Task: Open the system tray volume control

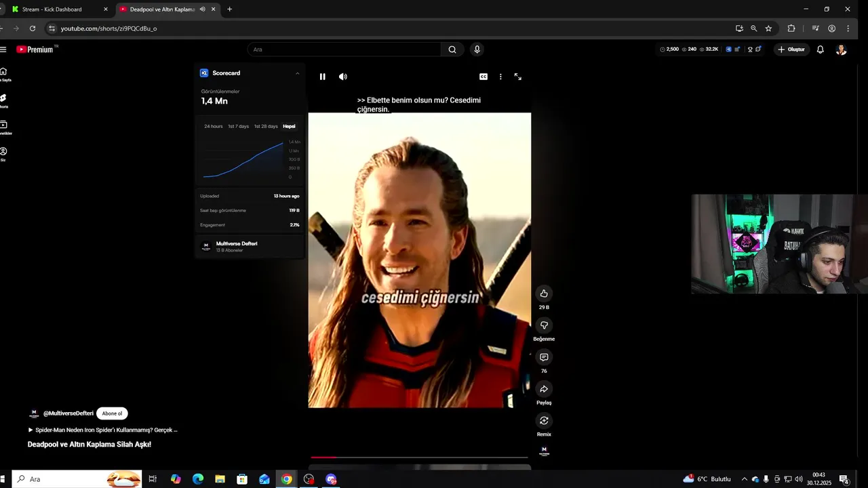Action: click(798, 479)
